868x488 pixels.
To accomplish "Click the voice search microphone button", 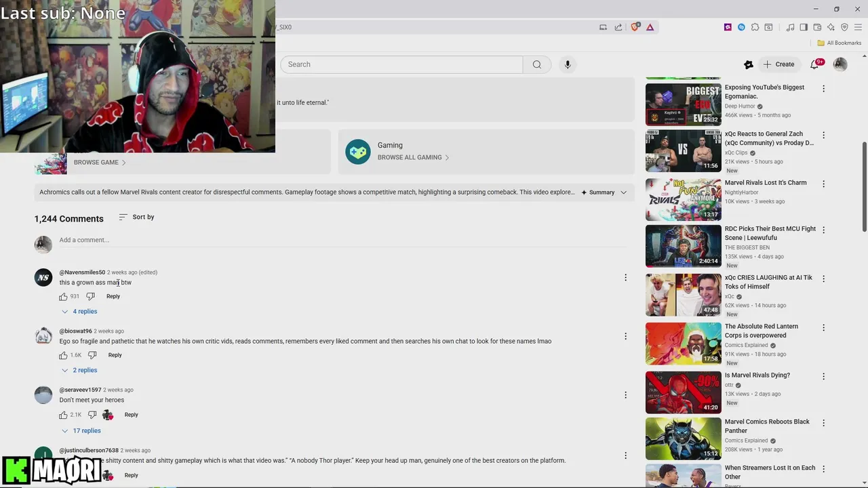I will click(x=568, y=64).
